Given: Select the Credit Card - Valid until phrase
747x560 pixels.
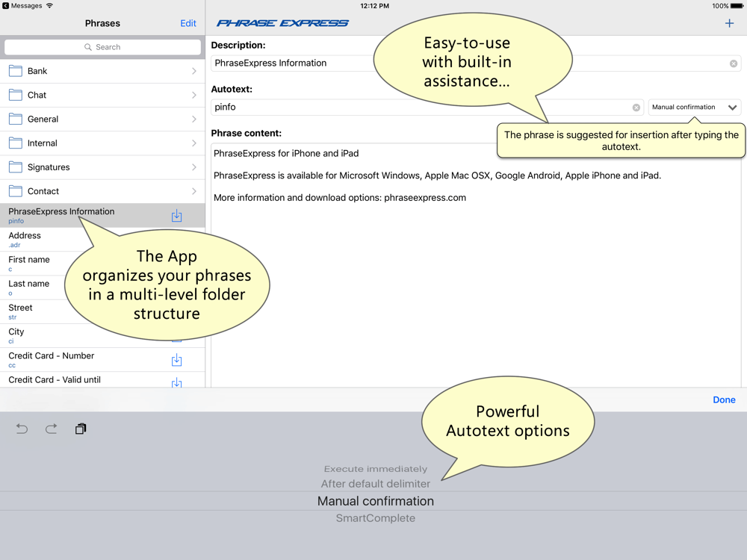Looking at the screenshot, I should pos(102,380).
